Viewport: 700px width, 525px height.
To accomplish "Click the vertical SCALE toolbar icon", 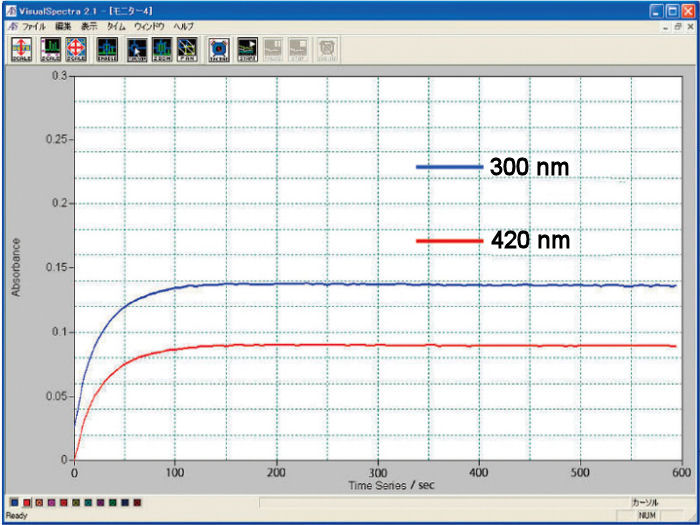I will [x=21, y=48].
